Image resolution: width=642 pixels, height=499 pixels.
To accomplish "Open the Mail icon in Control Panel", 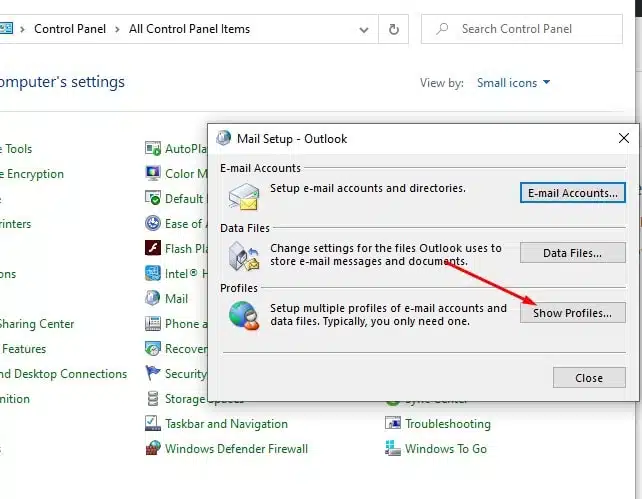I will (x=153, y=298).
